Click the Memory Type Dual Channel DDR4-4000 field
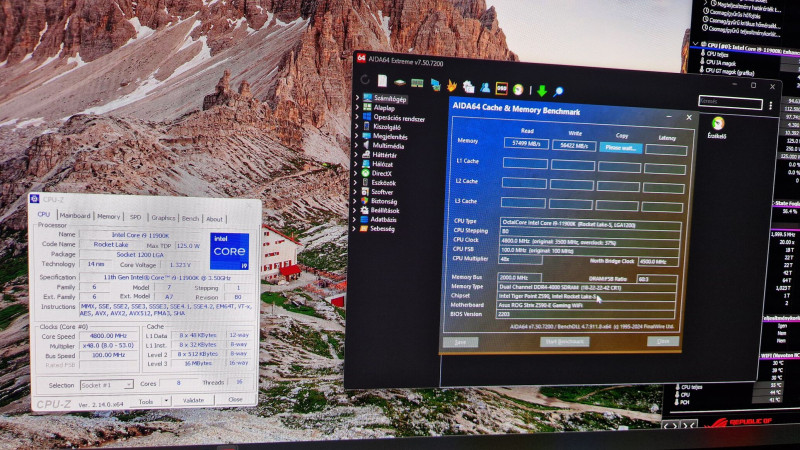800x450 pixels. tap(587, 287)
